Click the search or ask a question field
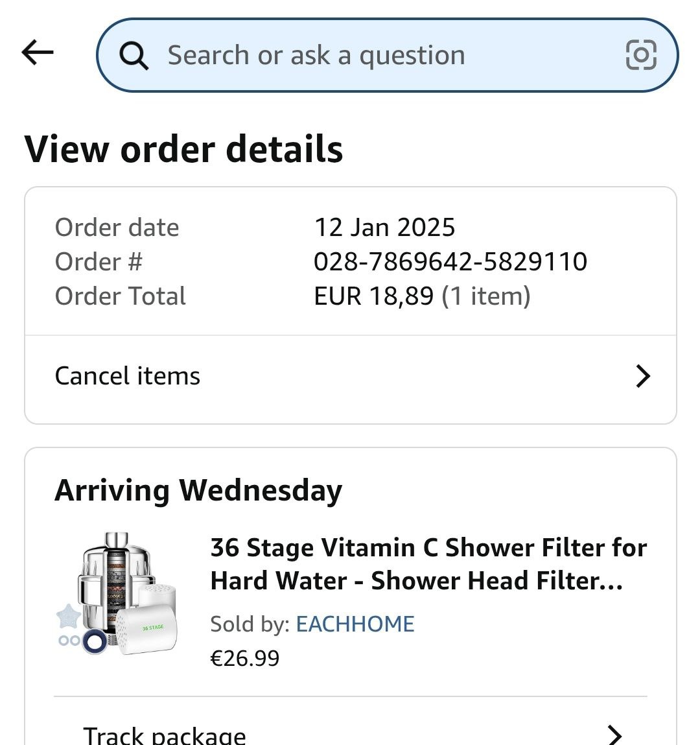Screen dimensions: 700x745 pyautogui.click(x=376, y=55)
